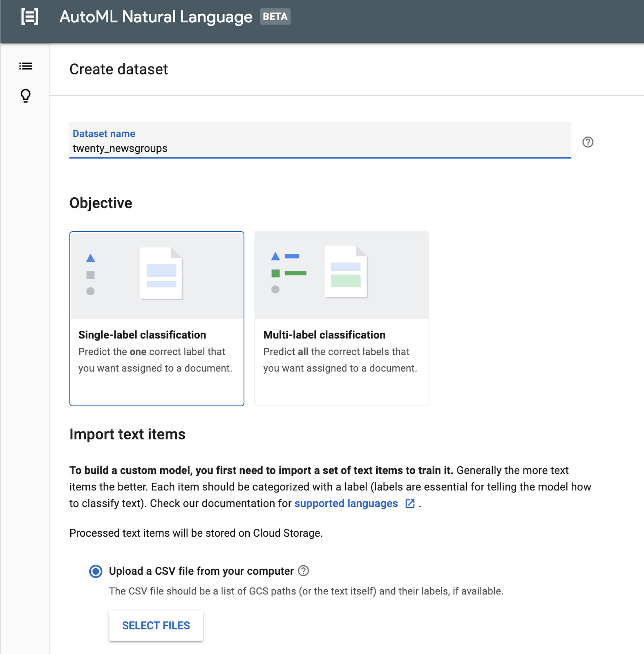Click the Import text items heading
Image resolution: width=644 pixels, height=654 pixels.
coord(127,434)
